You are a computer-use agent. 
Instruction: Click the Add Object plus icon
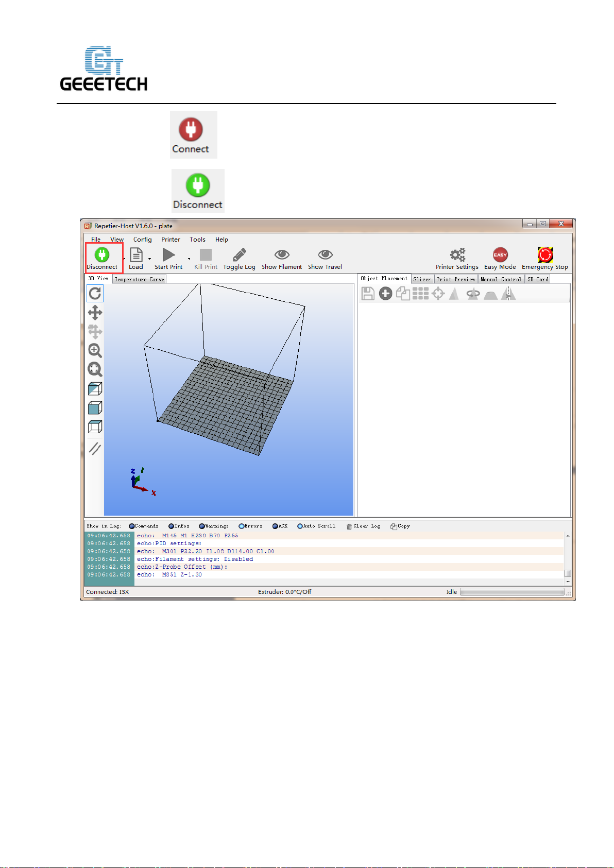(x=385, y=294)
